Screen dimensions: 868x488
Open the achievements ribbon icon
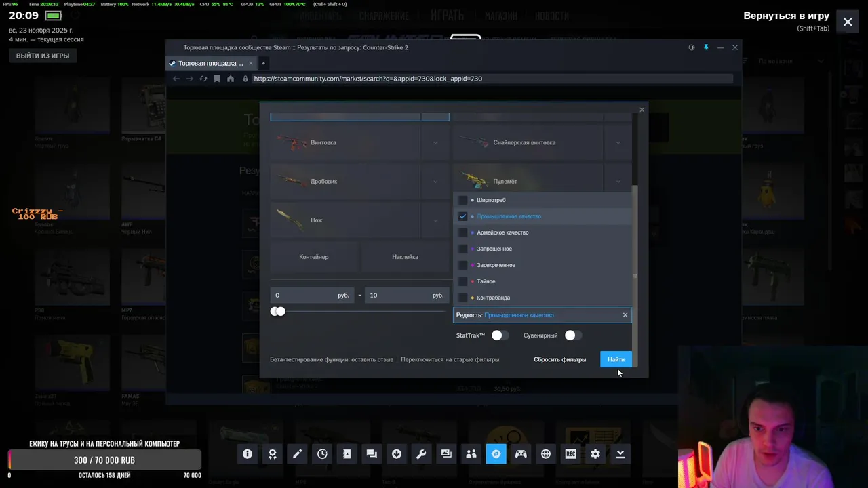[x=273, y=454]
